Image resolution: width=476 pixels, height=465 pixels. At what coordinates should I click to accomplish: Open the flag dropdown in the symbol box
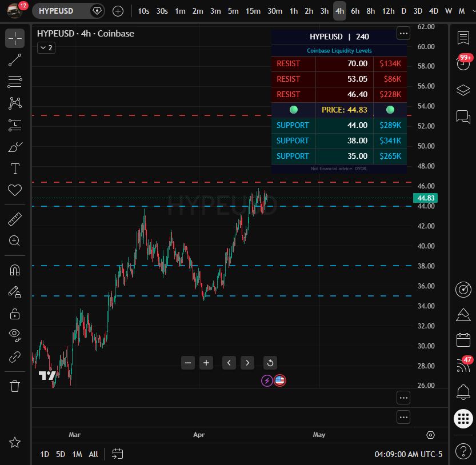click(x=97, y=10)
